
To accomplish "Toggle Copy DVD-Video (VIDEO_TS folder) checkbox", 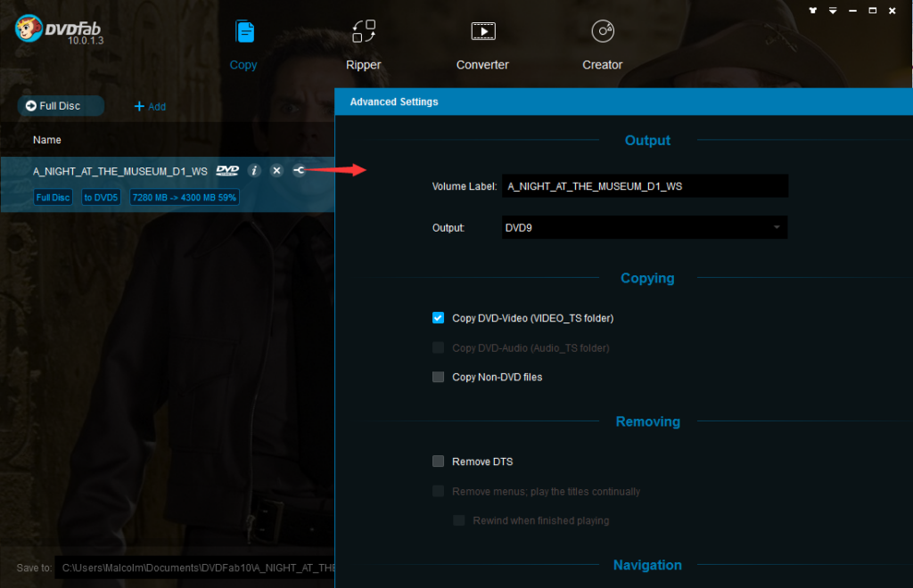I will pos(439,317).
